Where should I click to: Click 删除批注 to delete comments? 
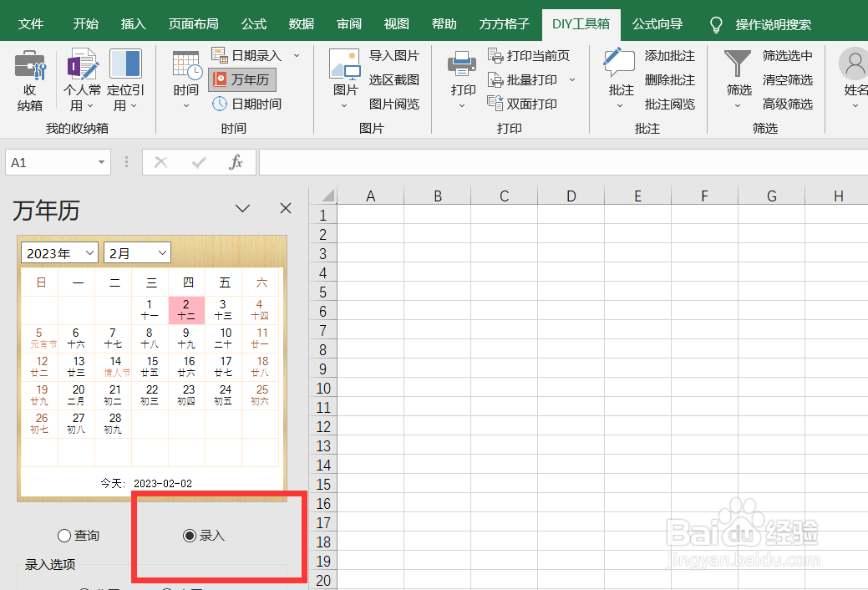coord(668,79)
